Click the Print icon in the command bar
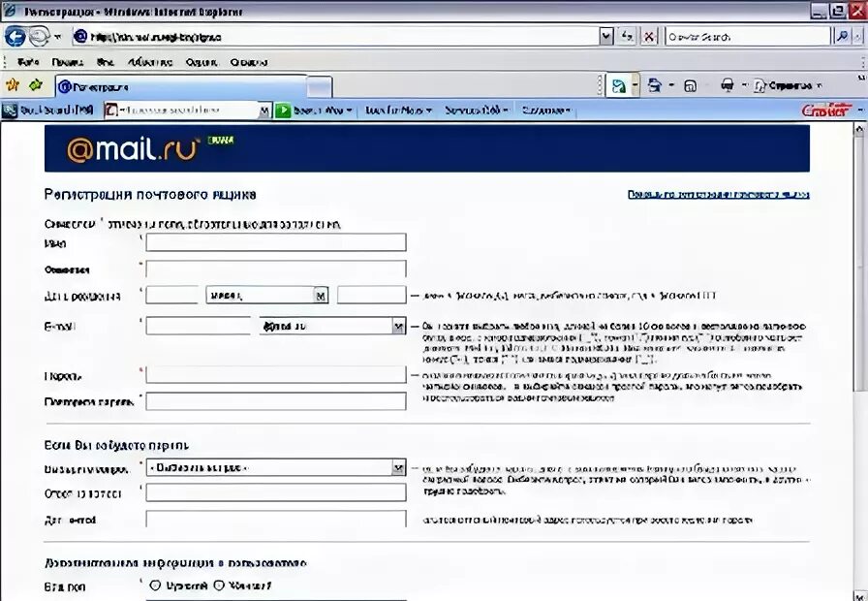 pyautogui.click(x=727, y=85)
